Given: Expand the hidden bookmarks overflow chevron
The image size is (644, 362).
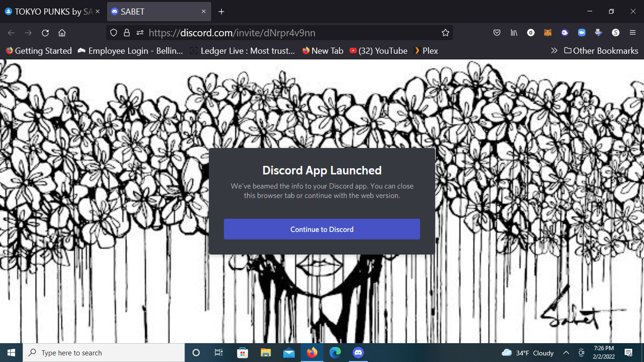Looking at the screenshot, I should coord(554,50).
